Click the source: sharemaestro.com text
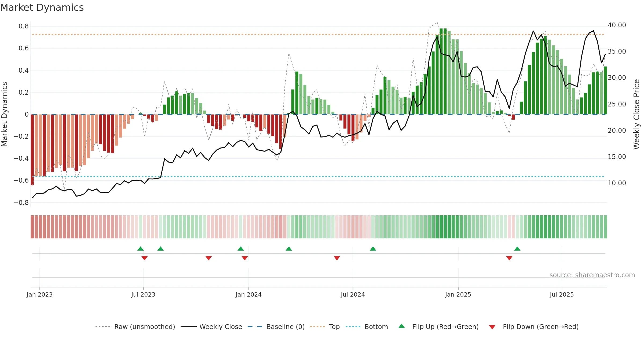Viewport: 644px width, 362px height. click(592, 275)
